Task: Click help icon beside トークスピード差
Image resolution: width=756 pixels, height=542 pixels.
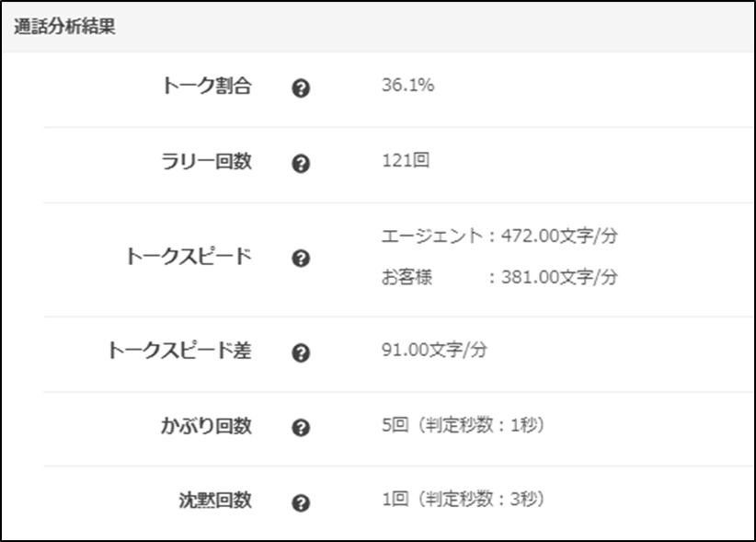Action: (x=301, y=352)
